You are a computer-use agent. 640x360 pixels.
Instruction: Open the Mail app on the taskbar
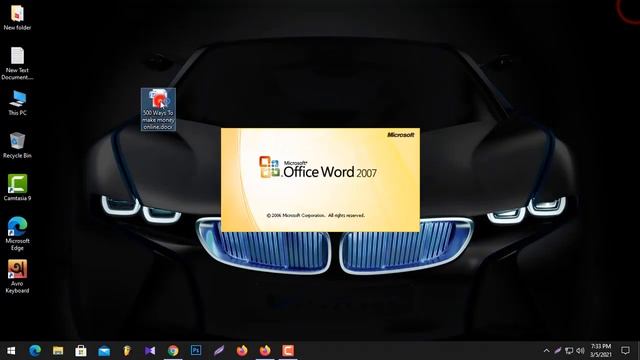(x=104, y=351)
